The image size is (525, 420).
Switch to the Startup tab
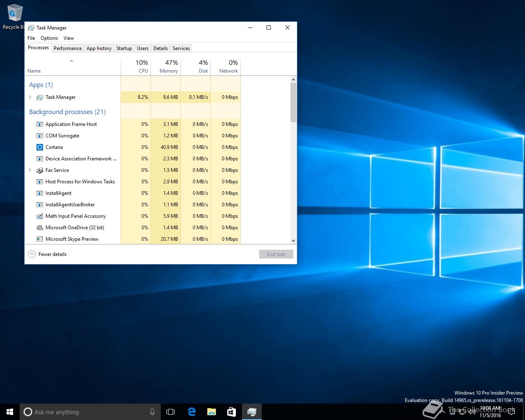[x=124, y=48]
